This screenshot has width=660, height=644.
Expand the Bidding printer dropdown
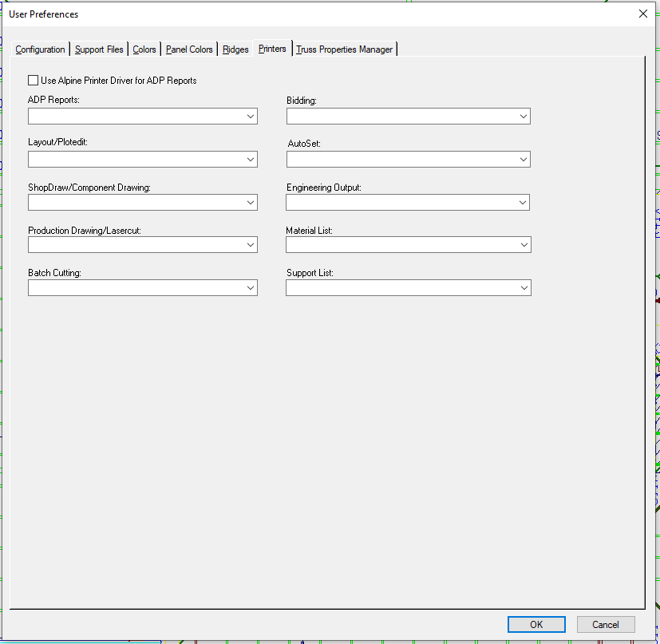pos(408,117)
